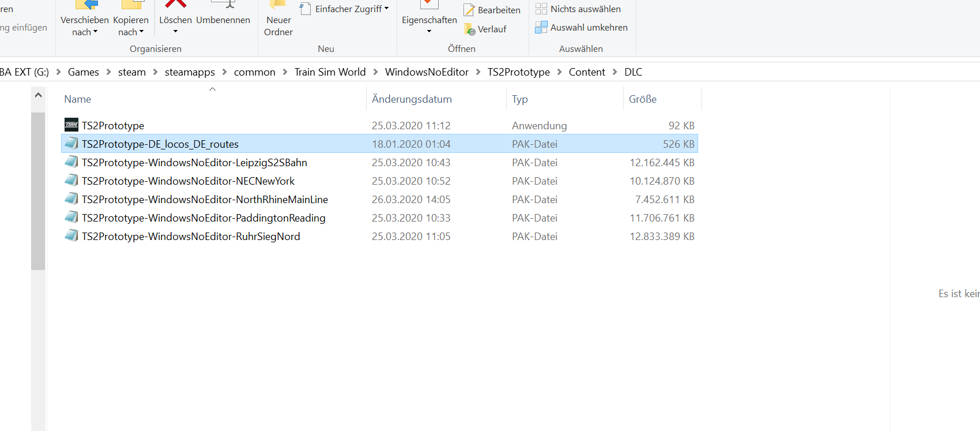
Task: Click the date 25.03.2020 11:12
Action: [411, 125]
